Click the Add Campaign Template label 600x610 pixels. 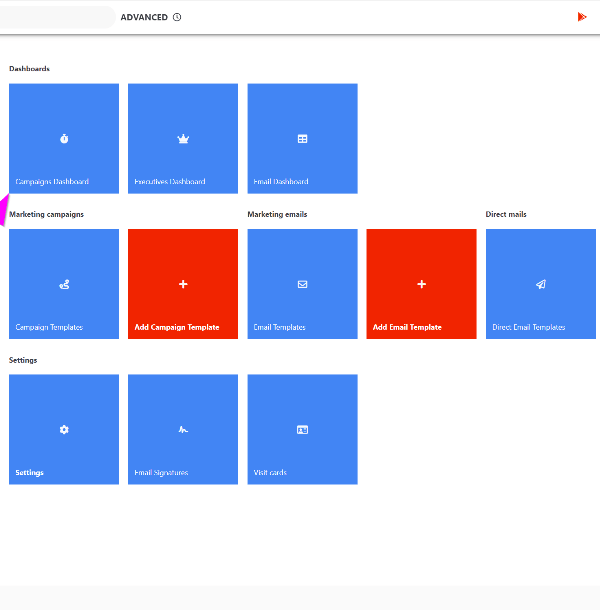tap(177, 327)
